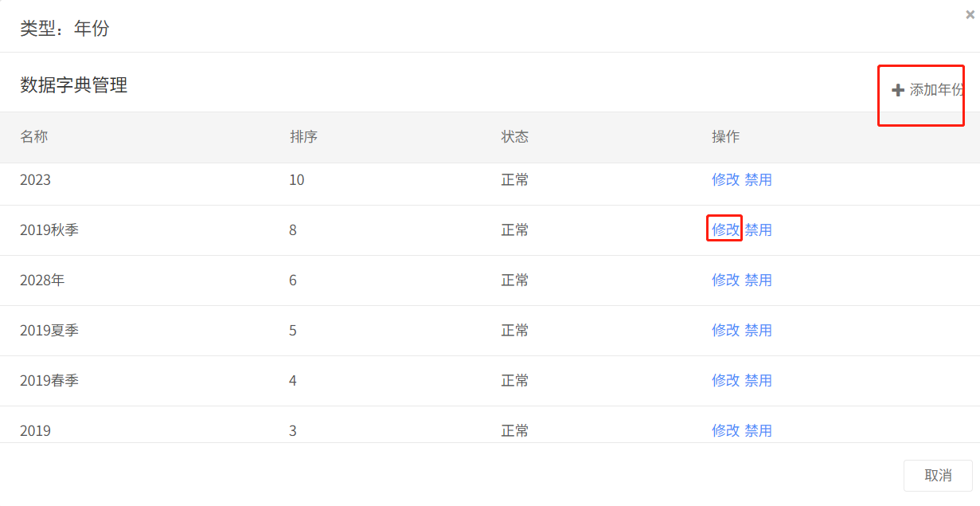Click the 排序 column header
The height and width of the screenshot is (506, 980).
303,137
